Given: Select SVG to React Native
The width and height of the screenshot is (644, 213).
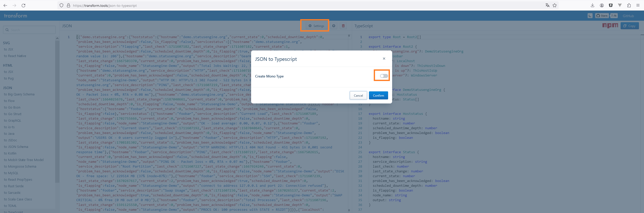Looking at the screenshot, I should (15, 56).
